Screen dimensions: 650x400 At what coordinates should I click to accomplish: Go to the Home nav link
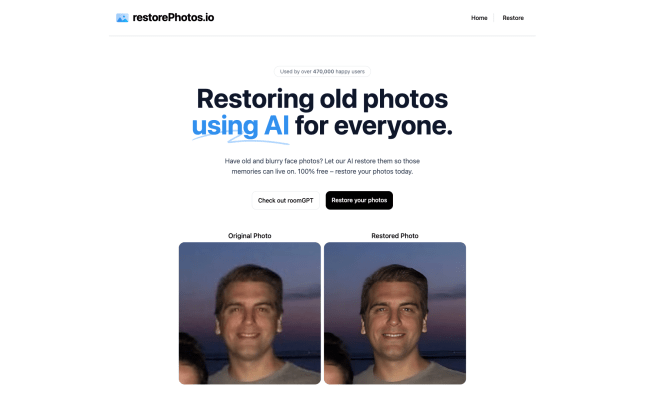click(479, 18)
